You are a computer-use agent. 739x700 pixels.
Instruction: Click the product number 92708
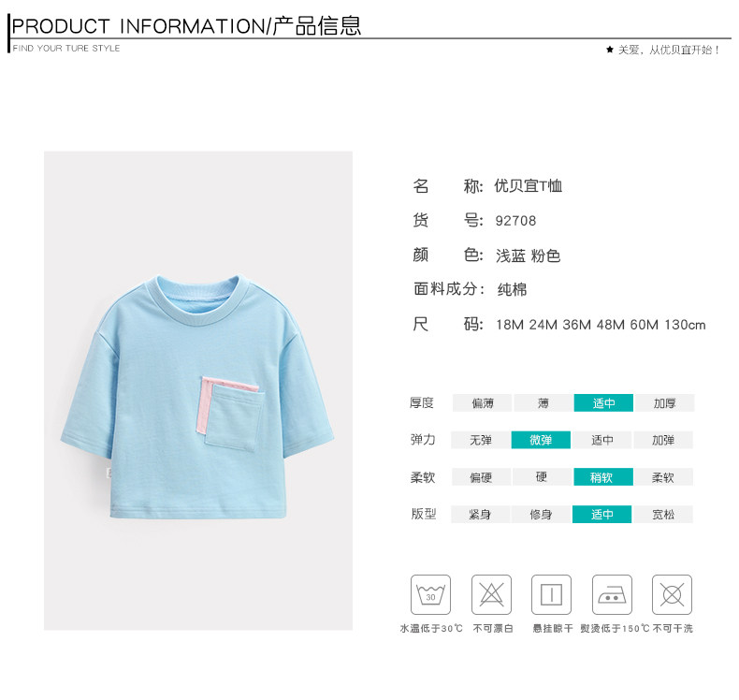click(515, 221)
